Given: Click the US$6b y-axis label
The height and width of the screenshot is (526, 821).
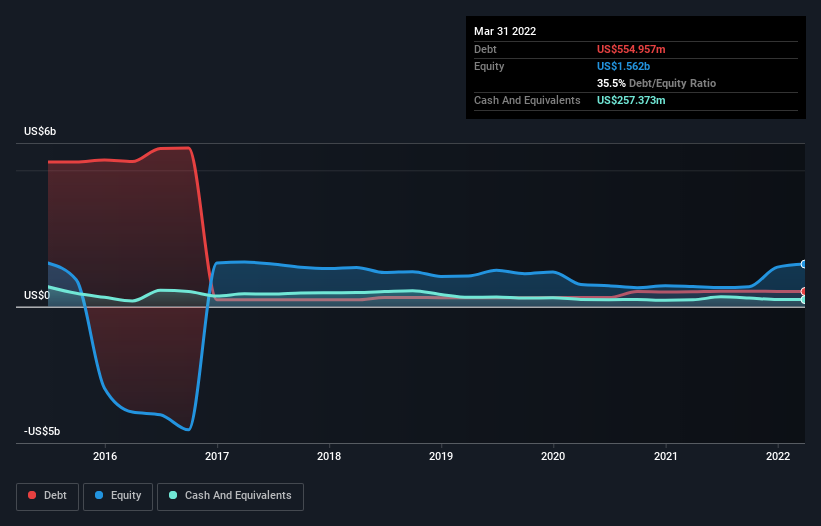Looking at the screenshot, I should (40, 131).
